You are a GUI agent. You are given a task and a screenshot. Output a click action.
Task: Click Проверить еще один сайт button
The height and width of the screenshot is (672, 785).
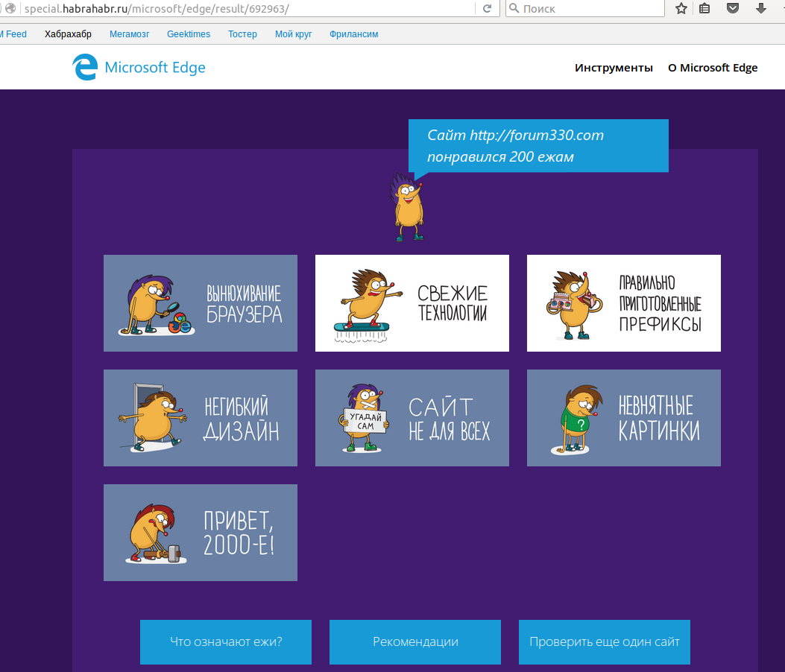(605, 642)
